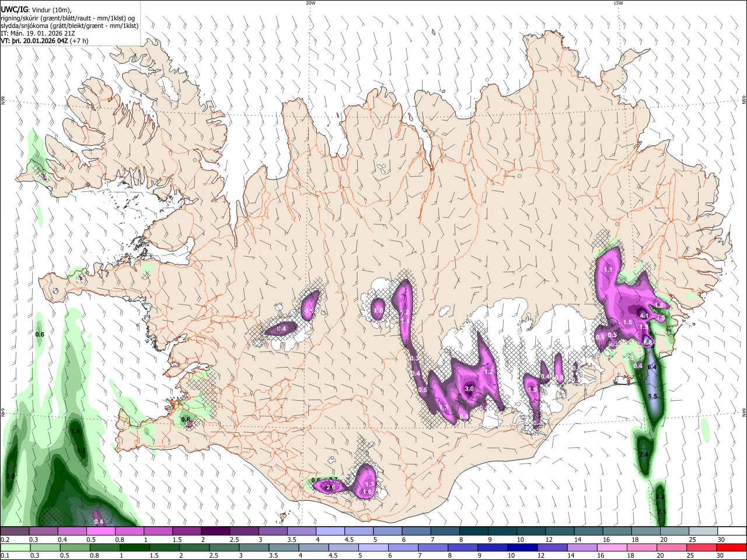This screenshot has width=747, height=560.
Task: Click upper scale lavender swatch between 4 and 4.5
Action: point(329,531)
